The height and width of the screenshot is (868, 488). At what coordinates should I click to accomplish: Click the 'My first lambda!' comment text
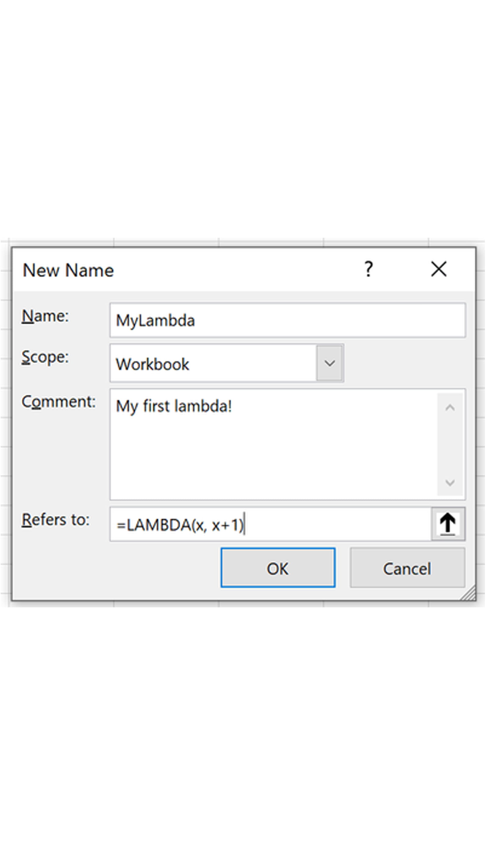point(174,406)
